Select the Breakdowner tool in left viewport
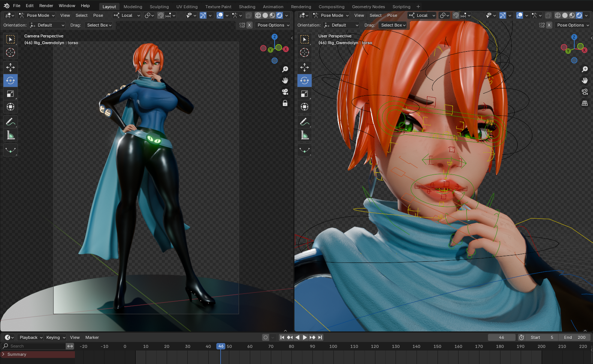This screenshot has height=364, width=593. point(10,150)
